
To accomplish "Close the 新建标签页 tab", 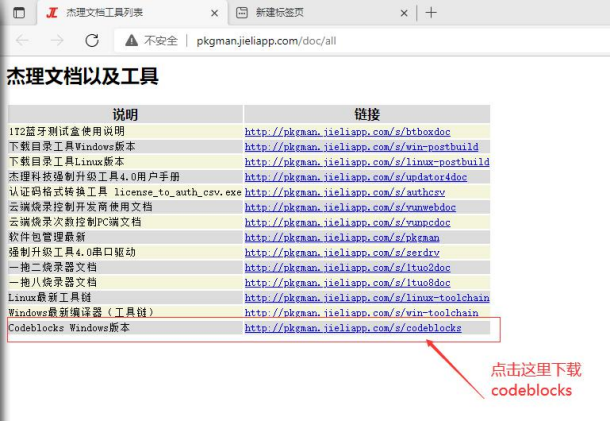I will pyautogui.click(x=404, y=13).
